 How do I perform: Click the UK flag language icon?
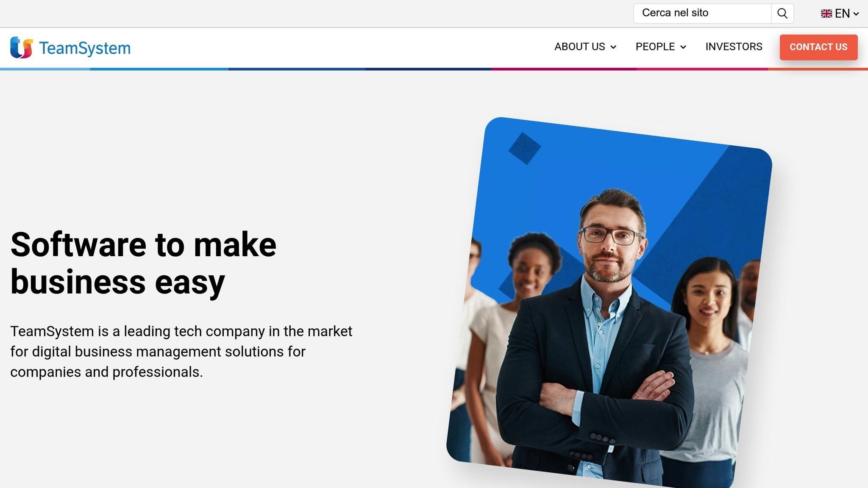(826, 14)
